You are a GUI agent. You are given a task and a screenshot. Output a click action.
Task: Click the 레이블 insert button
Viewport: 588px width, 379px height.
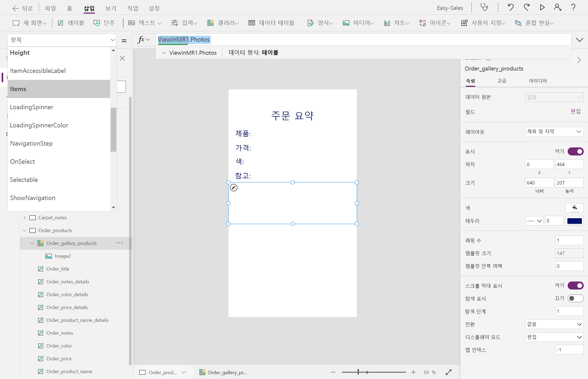[71, 23]
